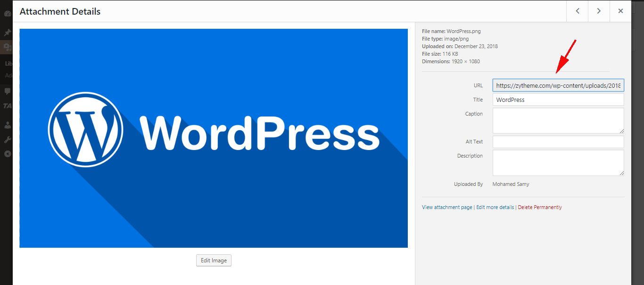
Task: Open Comments from the admin sidebar icon
Action: [x=7, y=91]
